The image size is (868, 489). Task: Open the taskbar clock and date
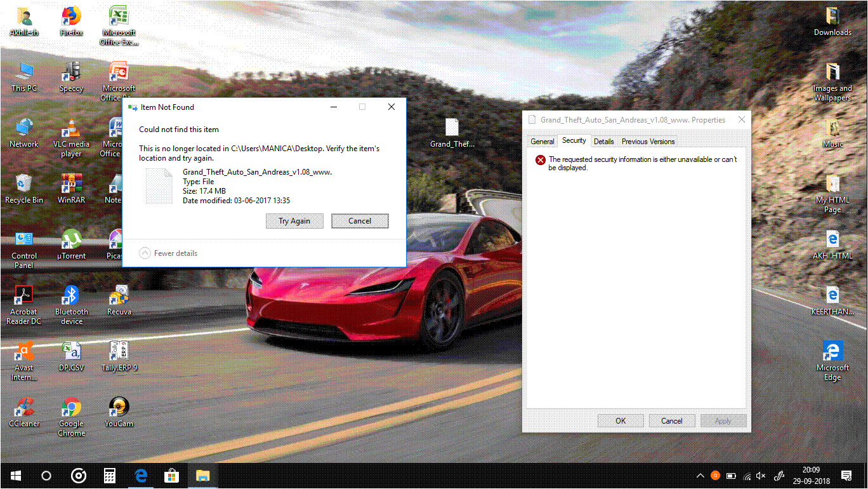(811, 476)
